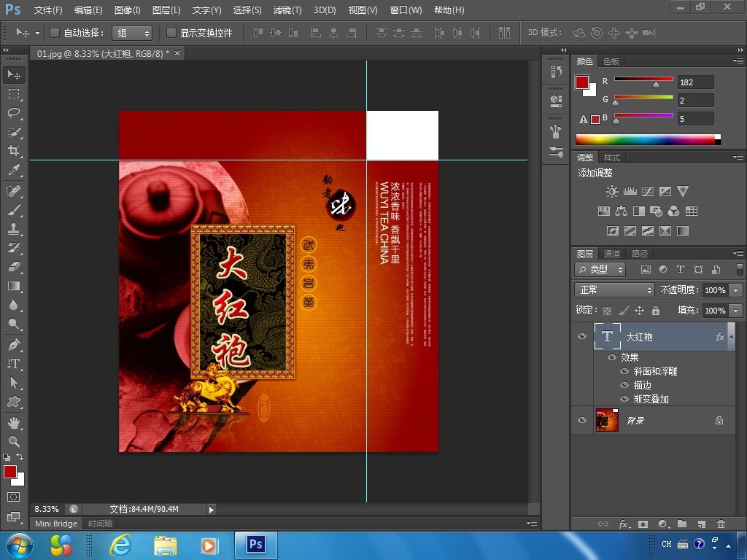Select the Zoom tool
This screenshot has width=747, height=560.
14,441
